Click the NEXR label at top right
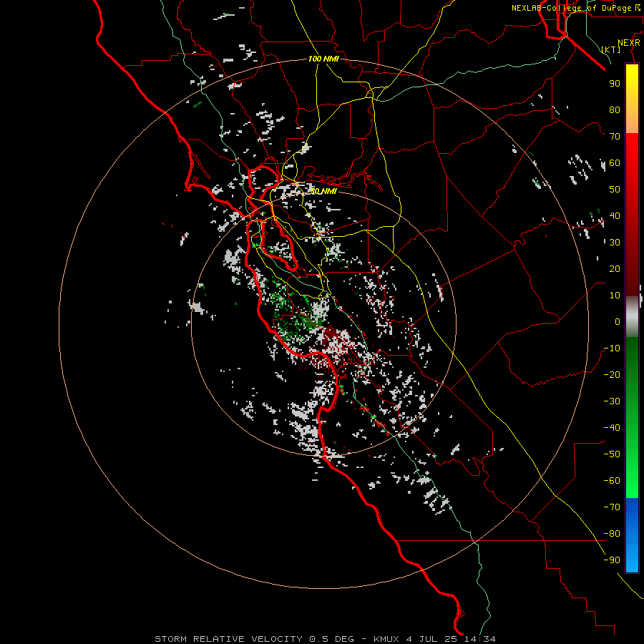644x644 pixels. 629,43
